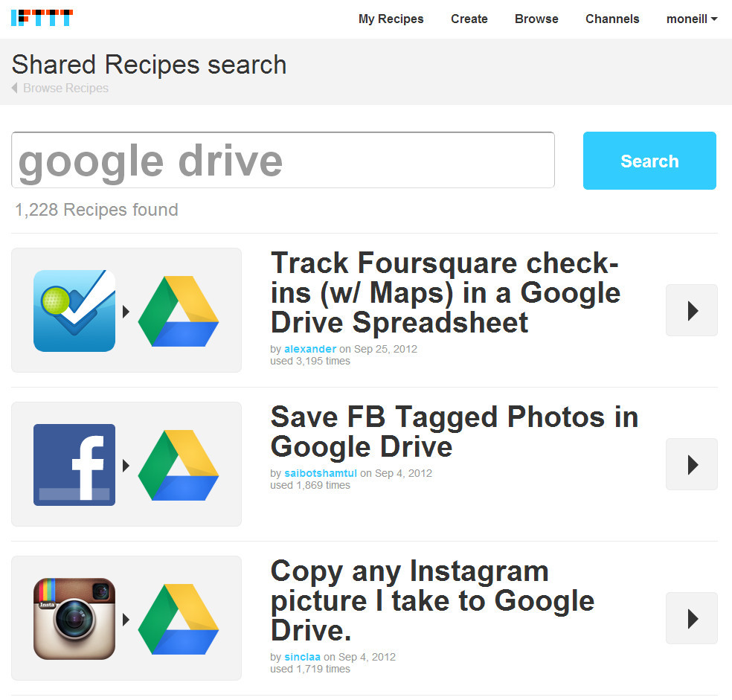
Task: Open the FB Tagged Photos recipe arrow
Action: tap(691, 464)
